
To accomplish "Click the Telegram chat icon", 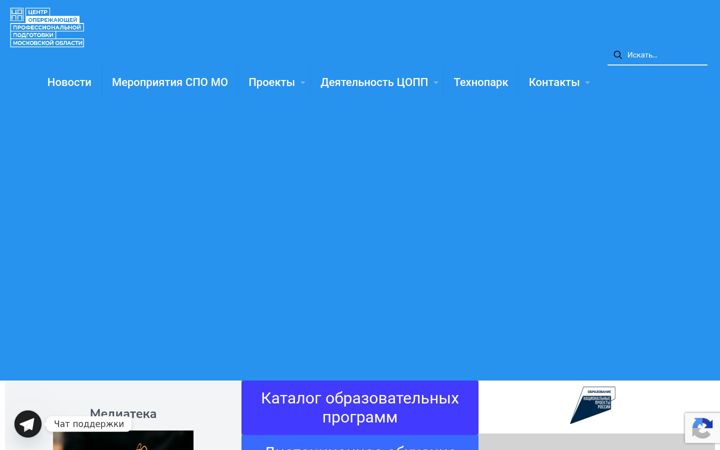I will click(x=28, y=424).
